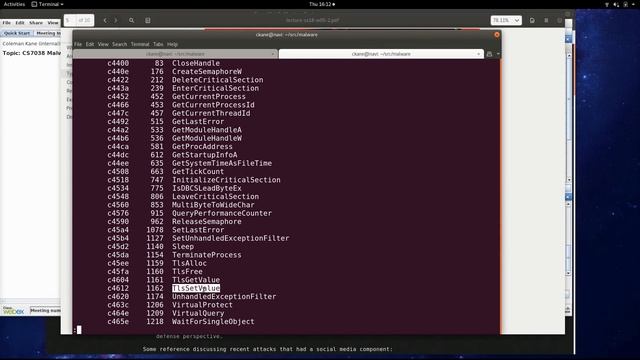Click the new terminal tab icon
This screenshot has width=640, height=360.
(x=489, y=54)
